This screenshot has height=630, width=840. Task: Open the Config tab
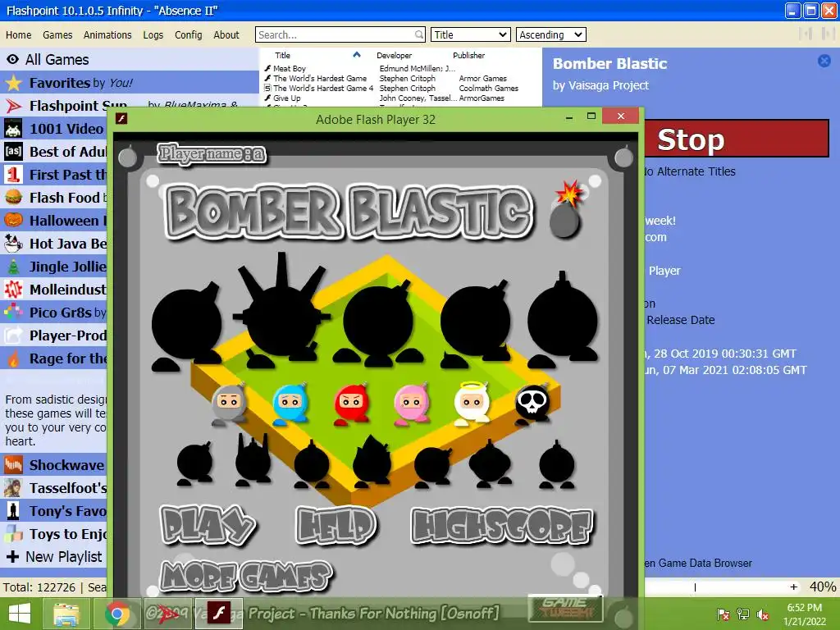188,34
